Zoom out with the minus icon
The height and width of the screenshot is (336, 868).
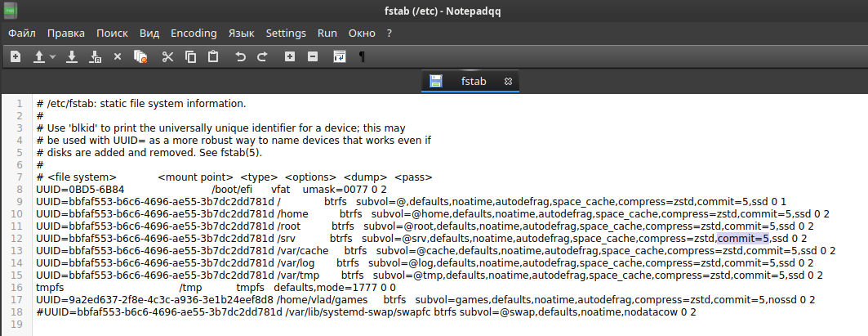point(313,56)
